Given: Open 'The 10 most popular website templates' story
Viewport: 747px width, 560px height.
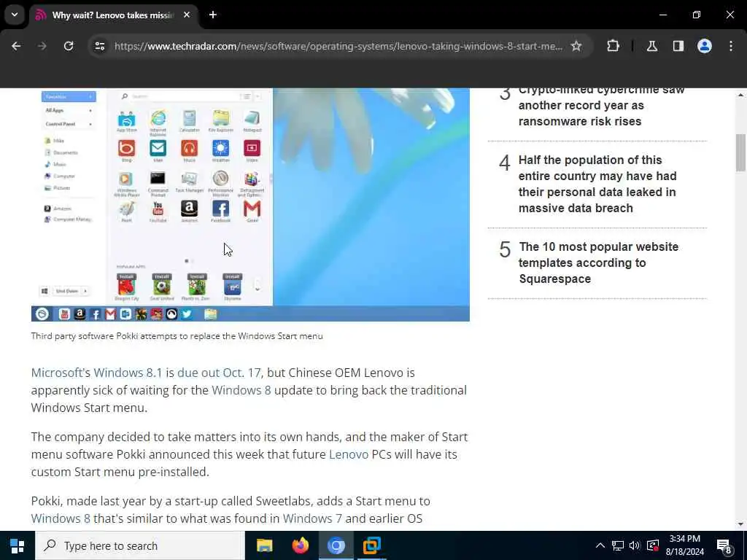Looking at the screenshot, I should (598, 262).
